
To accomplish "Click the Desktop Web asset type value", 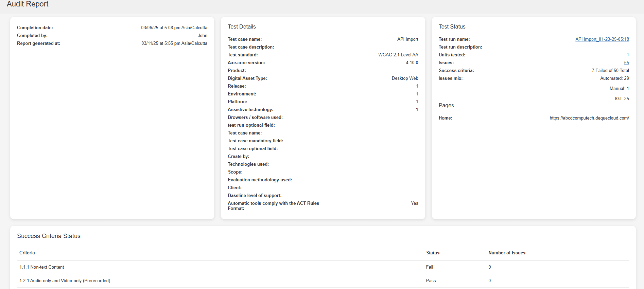I will pyautogui.click(x=405, y=78).
